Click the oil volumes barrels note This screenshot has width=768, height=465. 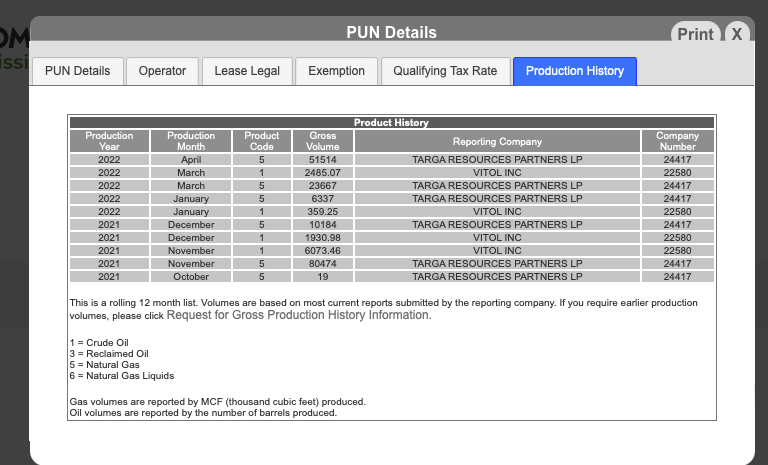click(x=203, y=413)
